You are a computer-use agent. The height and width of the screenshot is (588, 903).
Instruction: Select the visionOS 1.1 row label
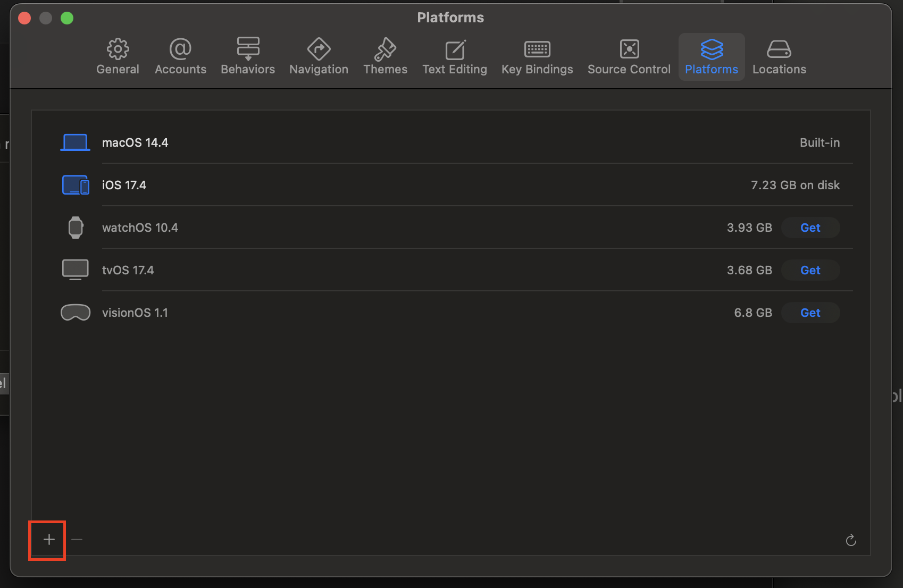[x=135, y=313]
